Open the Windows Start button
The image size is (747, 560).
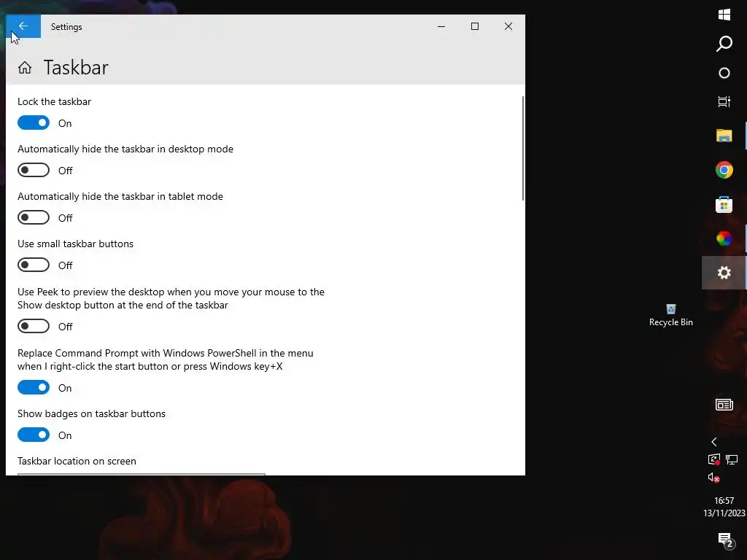coord(724,15)
